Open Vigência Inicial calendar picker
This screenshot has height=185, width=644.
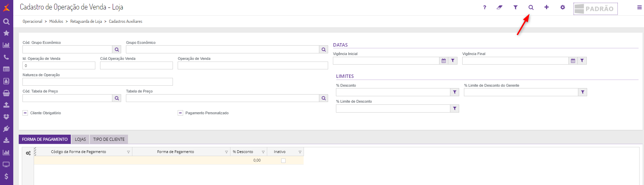click(444, 61)
